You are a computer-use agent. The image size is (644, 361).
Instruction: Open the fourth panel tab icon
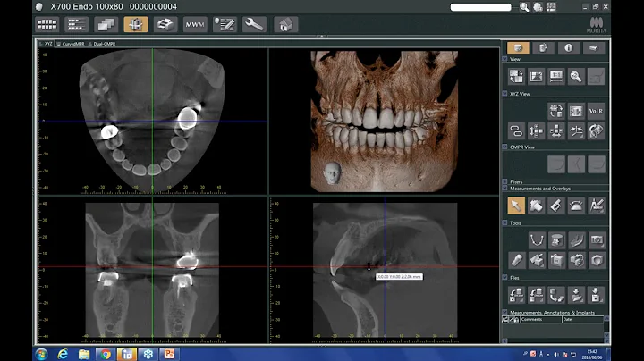(x=594, y=48)
